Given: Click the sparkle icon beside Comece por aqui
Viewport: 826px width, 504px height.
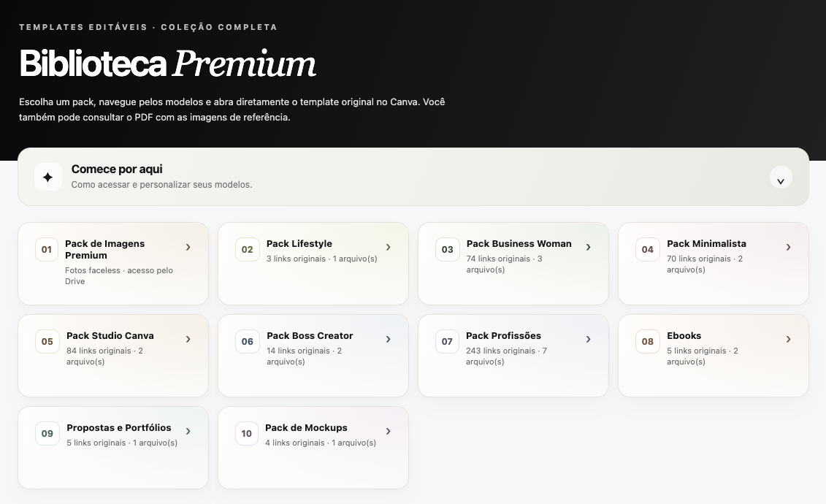Looking at the screenshot, I should click(x=48, y=177).
